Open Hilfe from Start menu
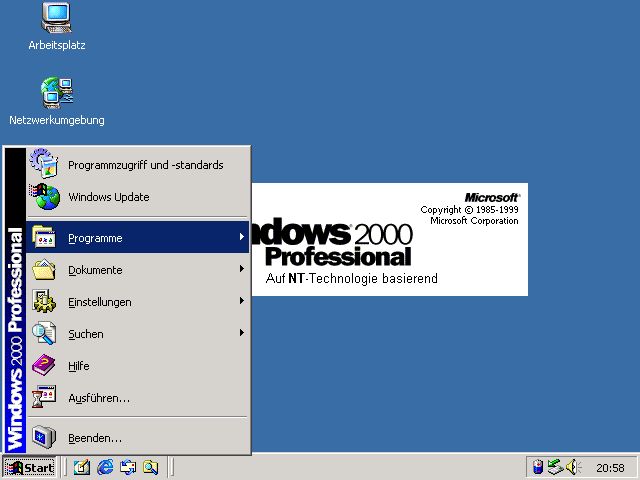The height and width of the screenshot is (480, 640). point(78,366)
